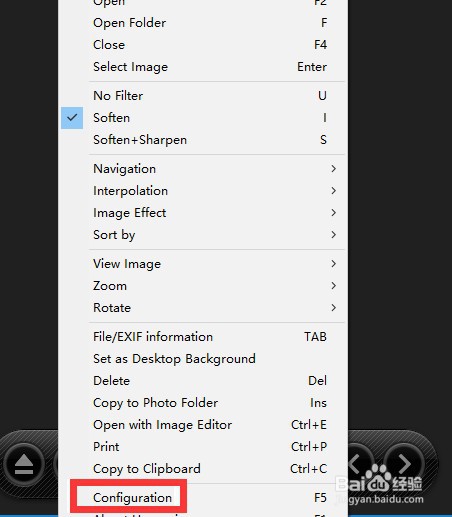452x517 pixels.
Task: Toggle the checked Soften filter option
Action: tap(203, 118)
